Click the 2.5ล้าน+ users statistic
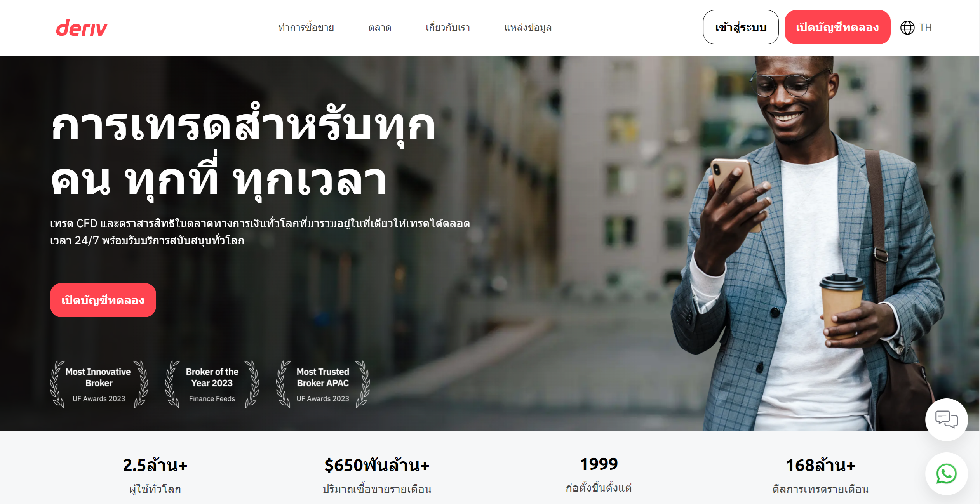Screen dimensions: 980x504 tap(155, 475)
